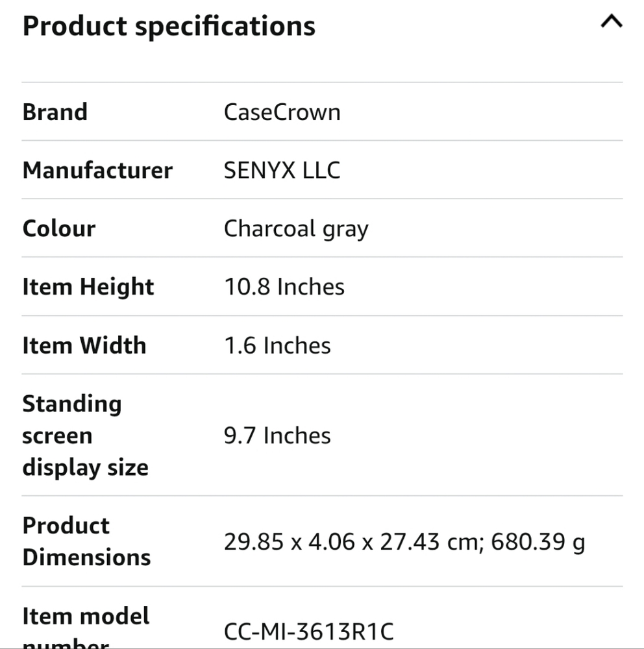
Task: Select the Standing screen display size label
Action: pyautogui.click(x=86, y=435)
